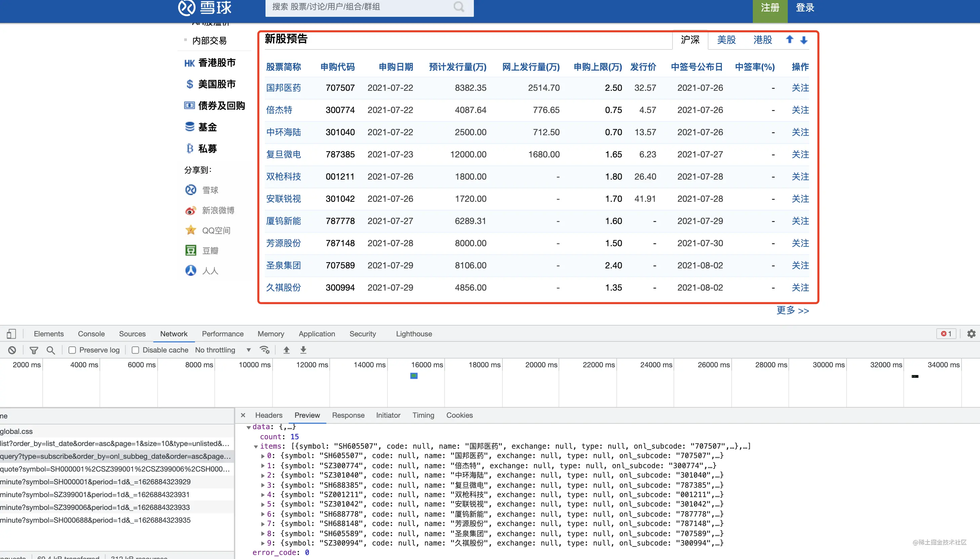The height and width of the screenshot is (559, 980).
Task: Share to 人人 via the blue icon
Action: [x=191, y=271]
